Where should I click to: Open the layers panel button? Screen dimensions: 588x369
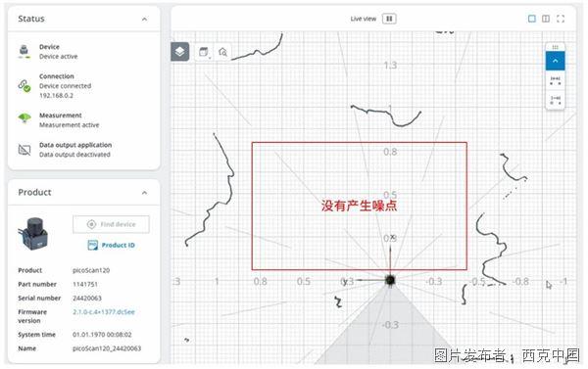click(x=180, y=51)
